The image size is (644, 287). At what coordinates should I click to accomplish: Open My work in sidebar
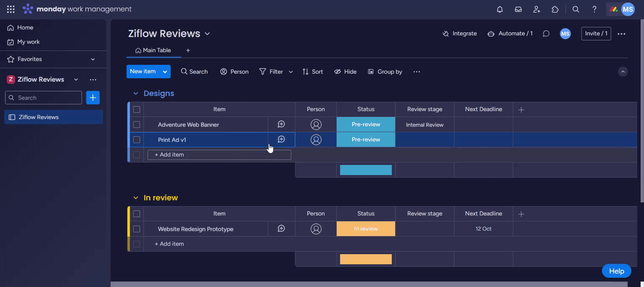(24, 42)
